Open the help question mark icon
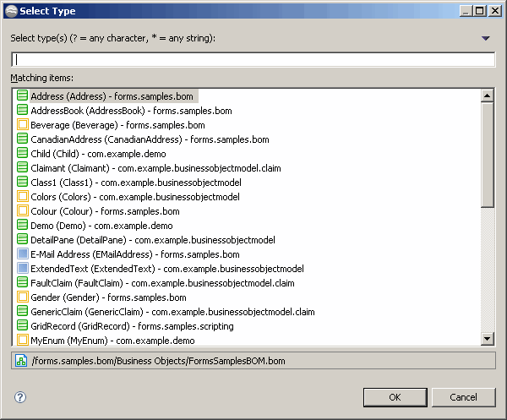The height and width of the screenshot is (420, 507). tap(20, 397)
